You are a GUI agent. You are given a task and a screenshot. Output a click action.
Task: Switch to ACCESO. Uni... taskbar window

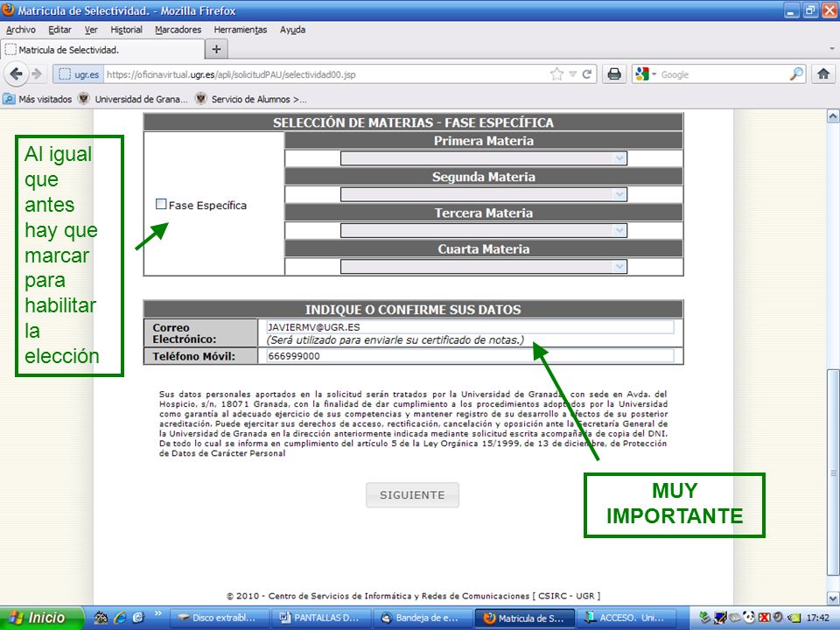click(628, 618)
